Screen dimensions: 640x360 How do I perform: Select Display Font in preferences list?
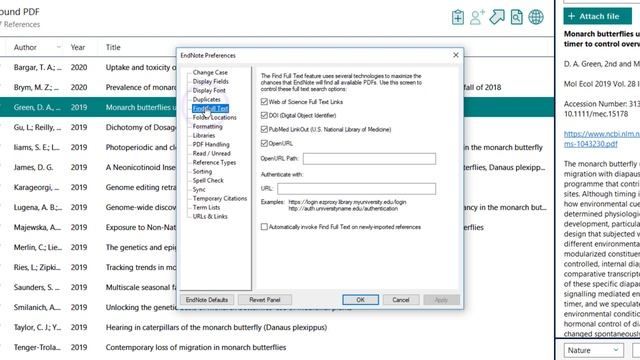click(x=209, y=90)
